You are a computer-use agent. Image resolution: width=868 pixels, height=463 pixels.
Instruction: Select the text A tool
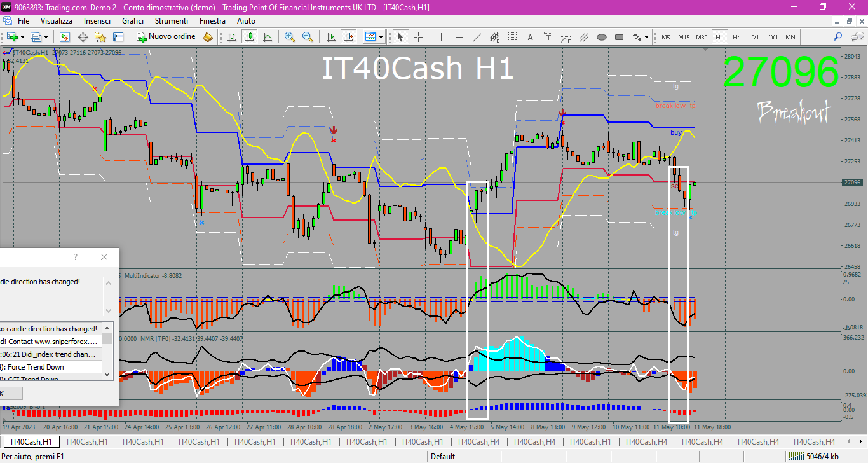531,37
